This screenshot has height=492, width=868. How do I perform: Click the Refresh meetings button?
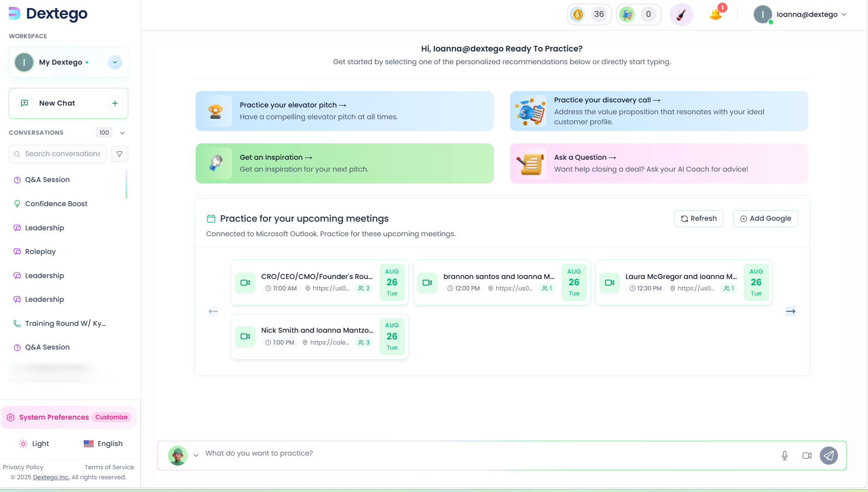click(698, 218)
